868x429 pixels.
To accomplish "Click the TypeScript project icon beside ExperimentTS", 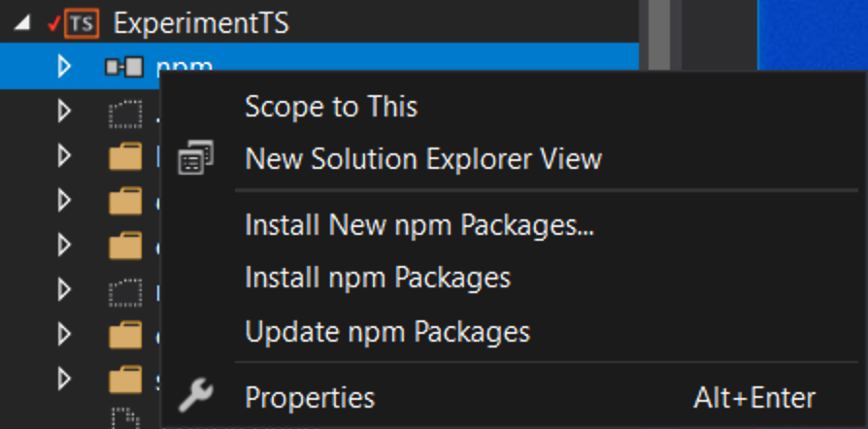I will pyautogui.click(x=82, y=23).
